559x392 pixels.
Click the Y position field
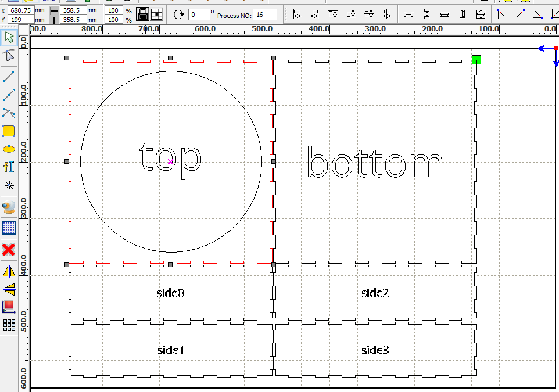coord(21,20)
